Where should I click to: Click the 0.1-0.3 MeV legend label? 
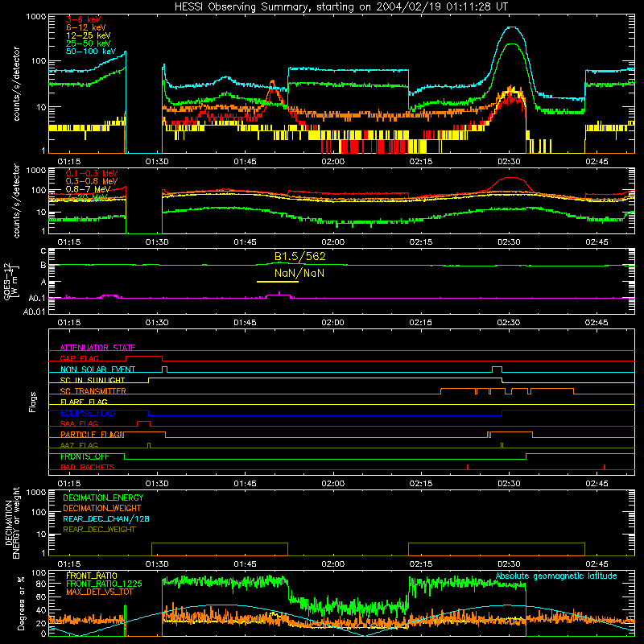point(92,173)
